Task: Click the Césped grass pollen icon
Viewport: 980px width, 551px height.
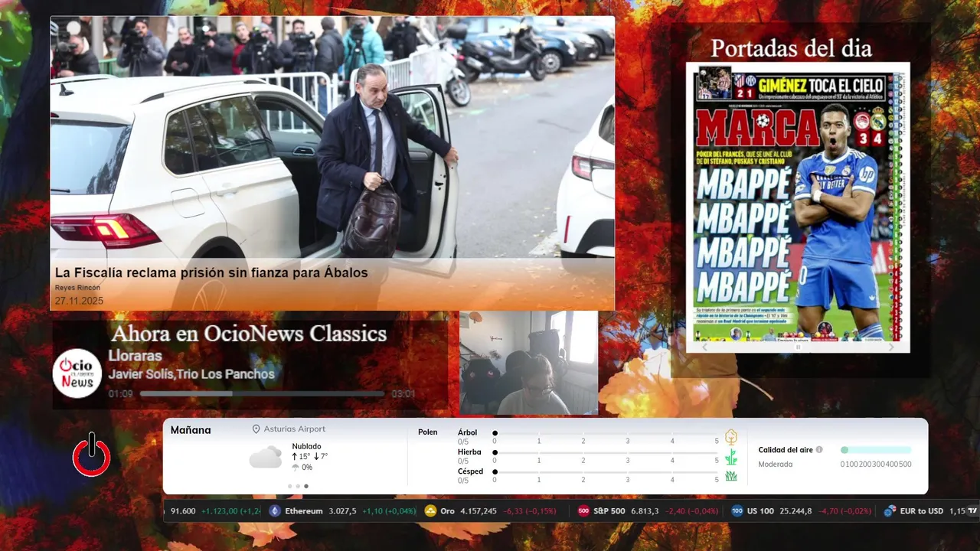Action: click(731, 476)
